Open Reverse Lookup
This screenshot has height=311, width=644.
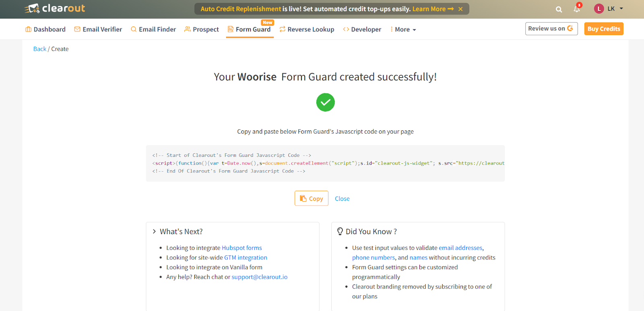click(307, 29)
